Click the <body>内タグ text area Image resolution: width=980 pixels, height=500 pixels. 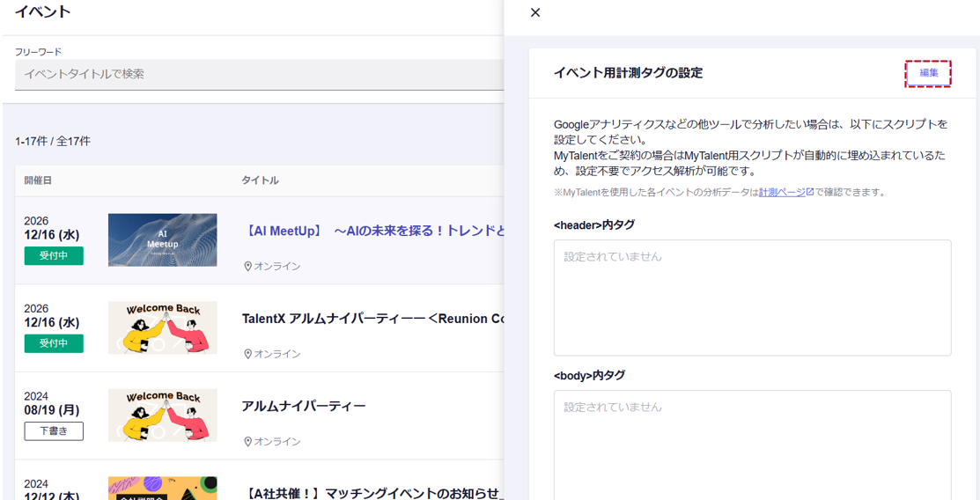[752, 445]
